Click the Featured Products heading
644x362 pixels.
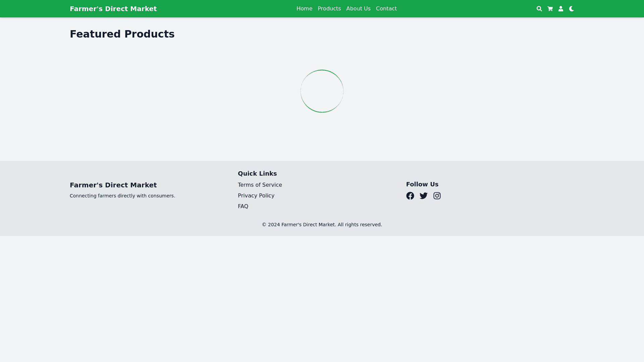[x=122, y=34]
